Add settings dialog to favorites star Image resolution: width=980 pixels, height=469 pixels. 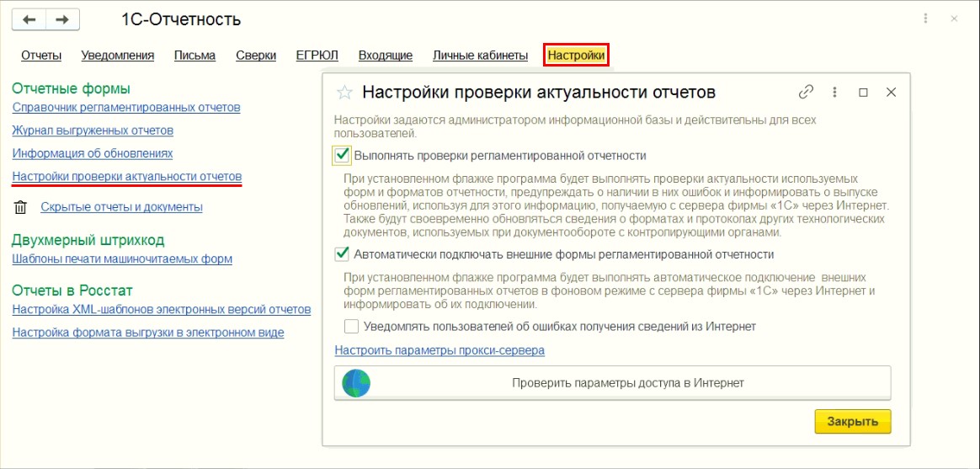[x=344, y=93]
